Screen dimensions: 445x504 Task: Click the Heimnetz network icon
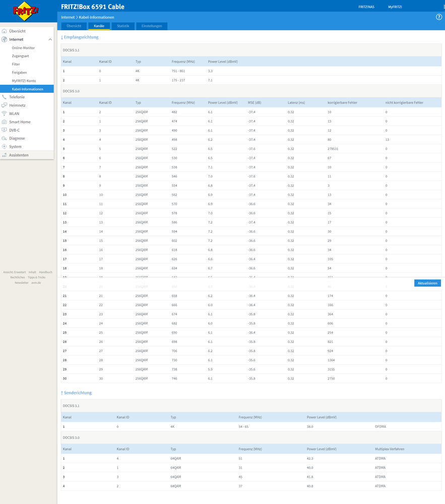click(x=5, y=105)
